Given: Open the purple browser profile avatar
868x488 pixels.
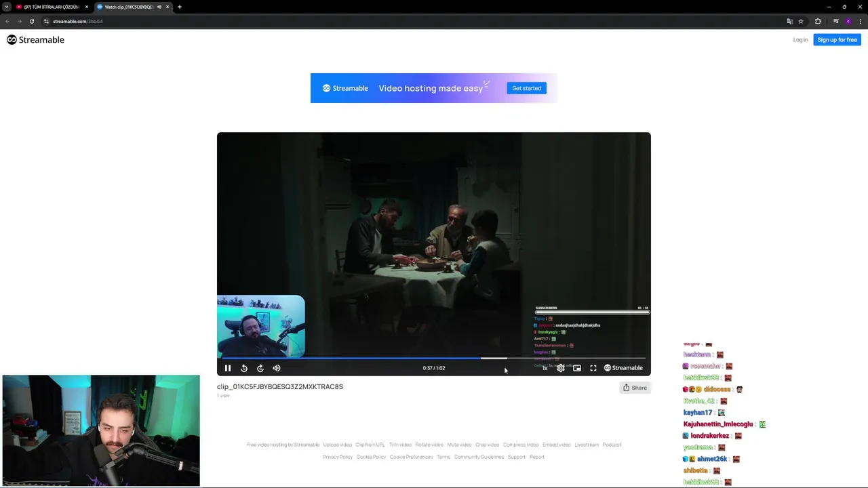Looking at the screenshot, I should (848, 21).
